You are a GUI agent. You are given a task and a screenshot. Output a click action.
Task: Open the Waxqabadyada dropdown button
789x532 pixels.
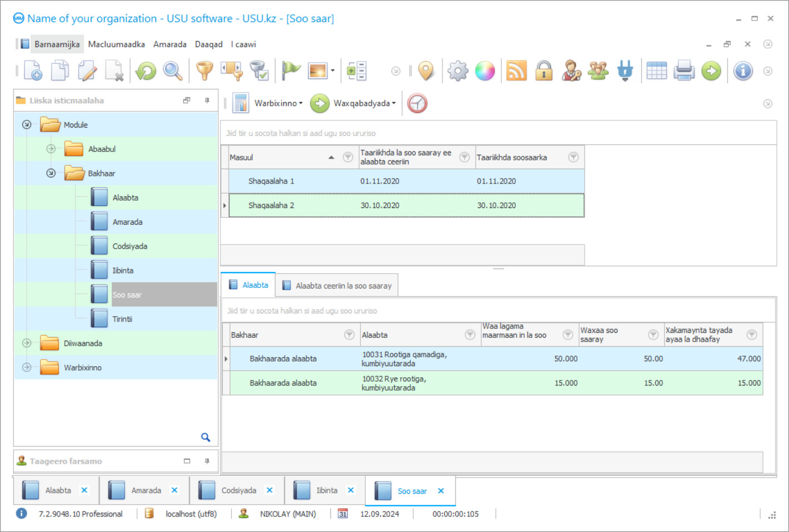353,103
